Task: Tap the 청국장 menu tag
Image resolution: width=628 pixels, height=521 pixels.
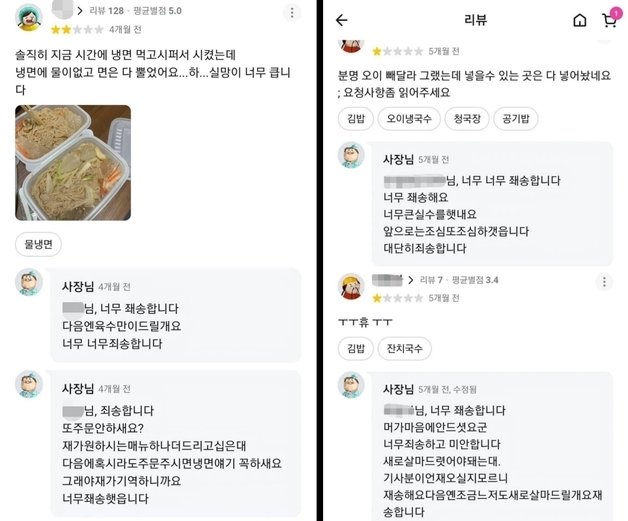Action: 467,119
